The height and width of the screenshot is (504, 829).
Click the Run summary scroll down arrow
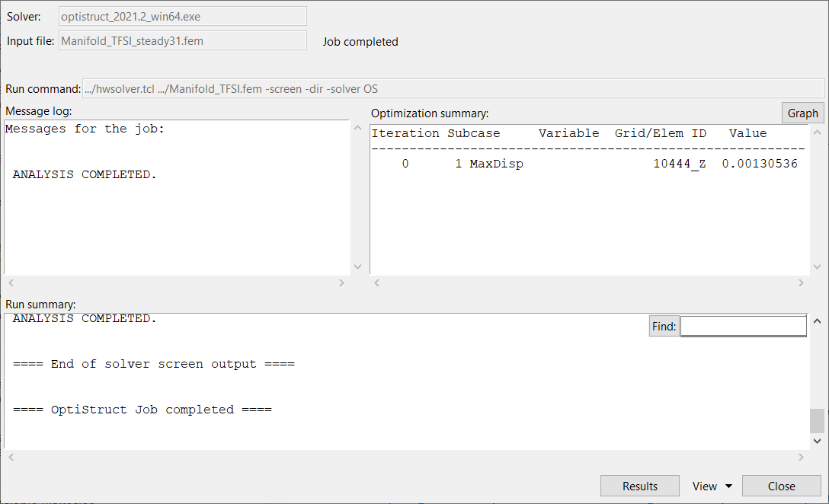pos(818,441)
